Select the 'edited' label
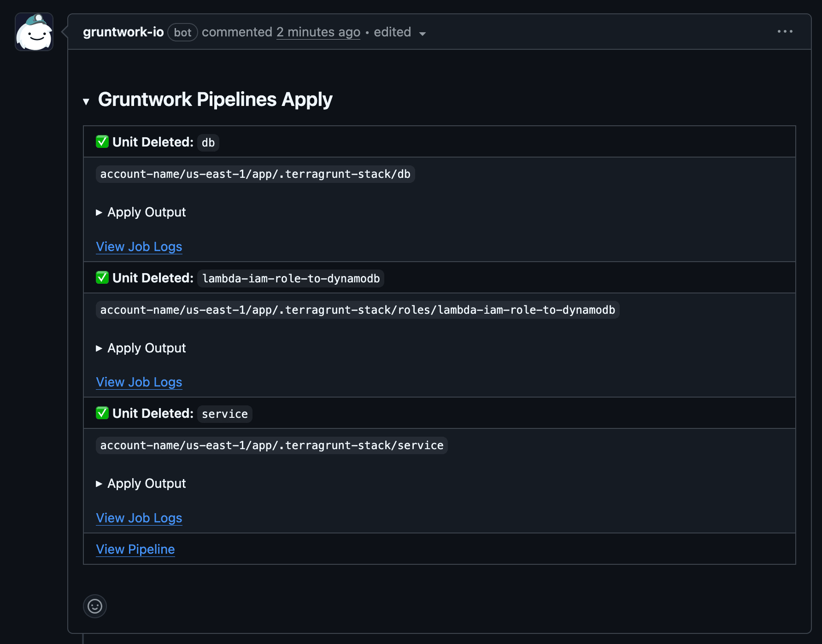Image resolution: width=822 pixels, height=644 pixels. (393, 32)
